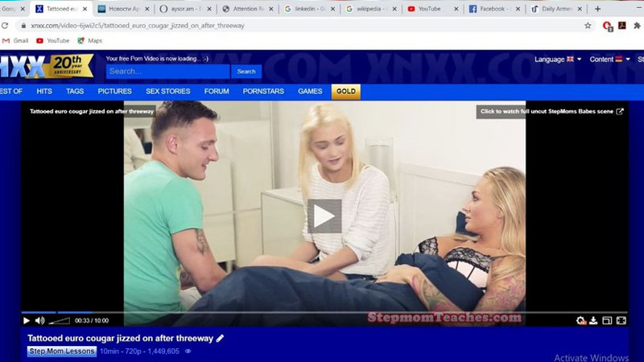Expand the Language dropdown
Image resolution: width=644 pixels, height=362 pixels.
(x=558, y=59)
